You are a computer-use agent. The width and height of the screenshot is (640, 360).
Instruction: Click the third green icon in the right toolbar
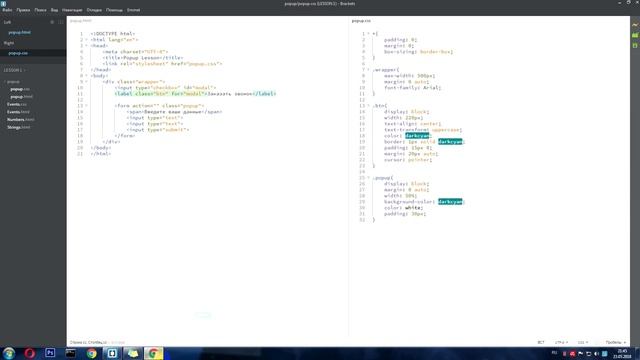click(x=635, y=45)
